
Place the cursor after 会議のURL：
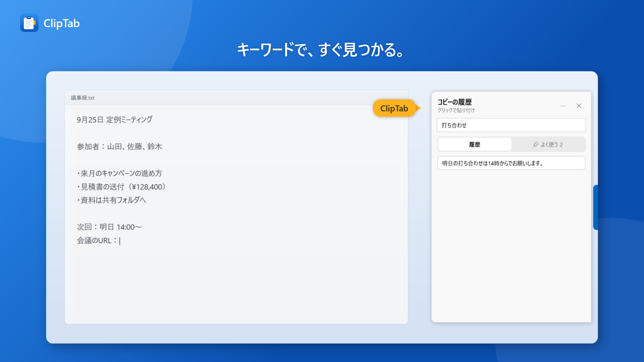(x=120, y=241)
